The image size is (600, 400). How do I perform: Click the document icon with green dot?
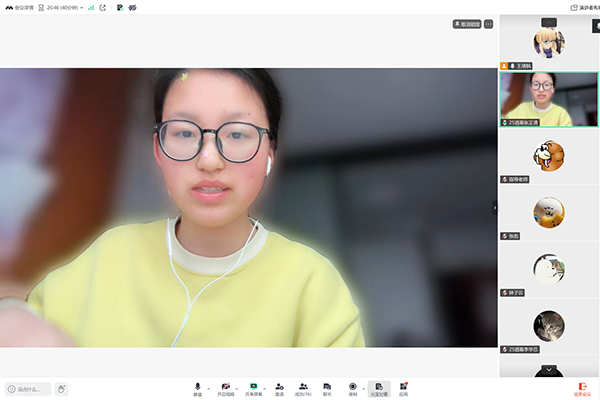(x=120, y=8)
